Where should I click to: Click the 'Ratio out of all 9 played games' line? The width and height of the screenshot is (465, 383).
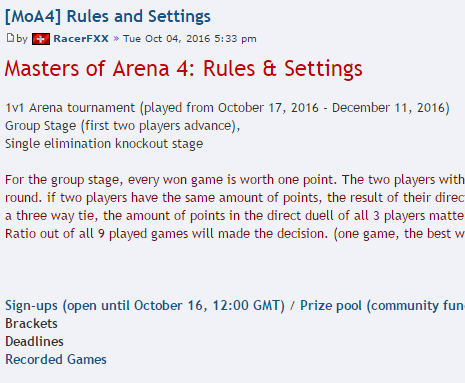coord(235,233)
